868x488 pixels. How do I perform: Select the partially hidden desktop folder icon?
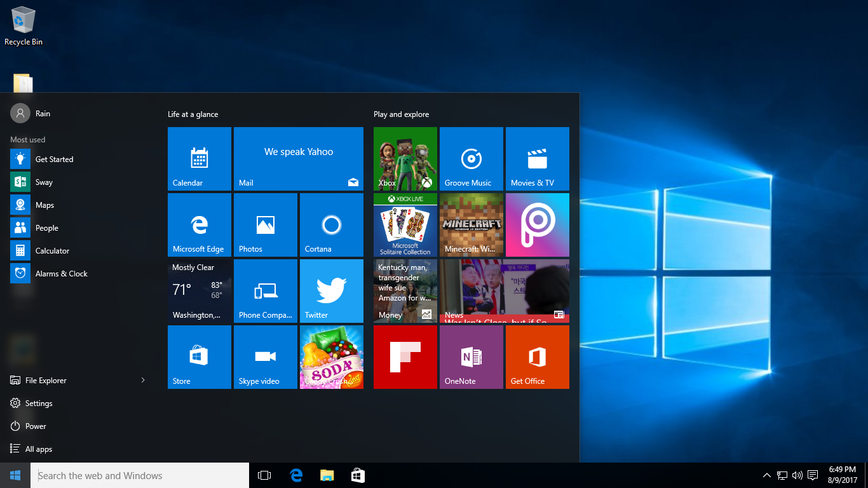click(23, 83)
